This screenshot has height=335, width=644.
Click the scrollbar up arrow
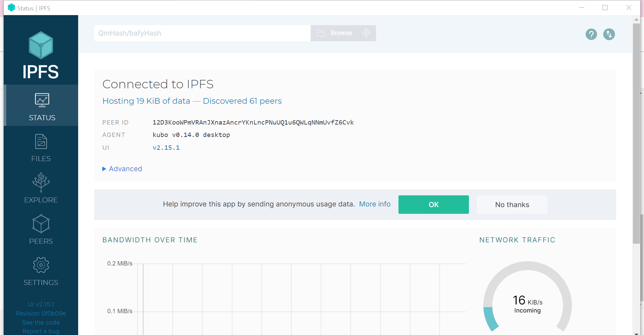point(636,19)
